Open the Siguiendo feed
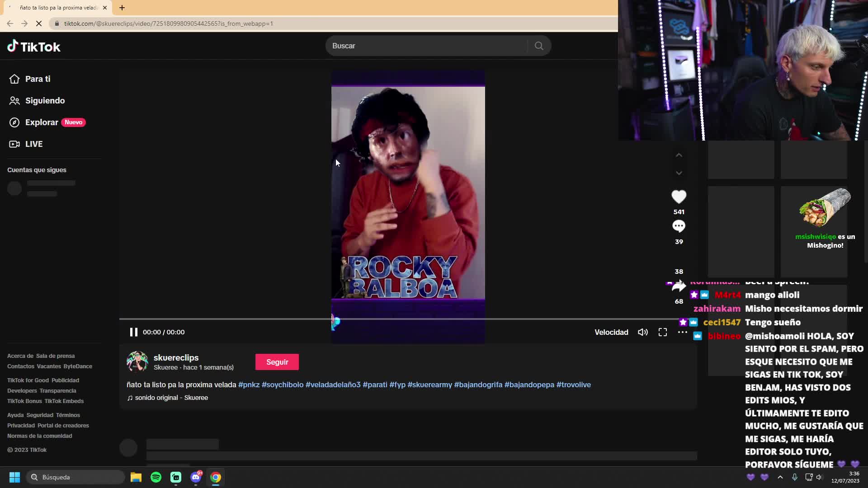The image size is (868, 488). 37,100
